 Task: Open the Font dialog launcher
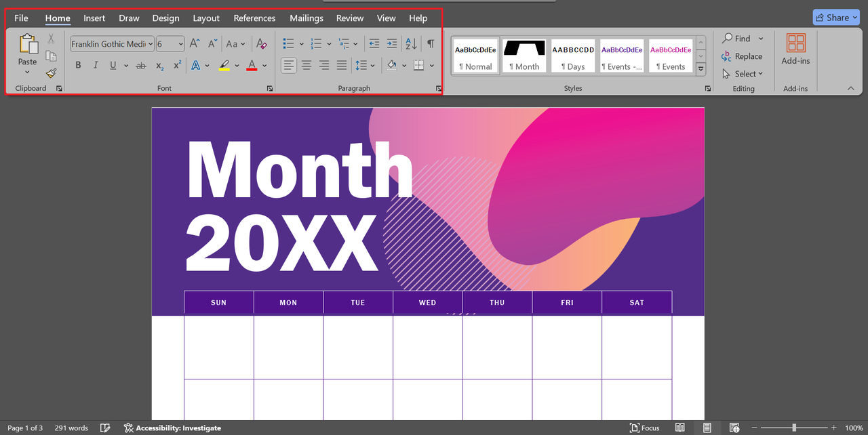[270, 88]
